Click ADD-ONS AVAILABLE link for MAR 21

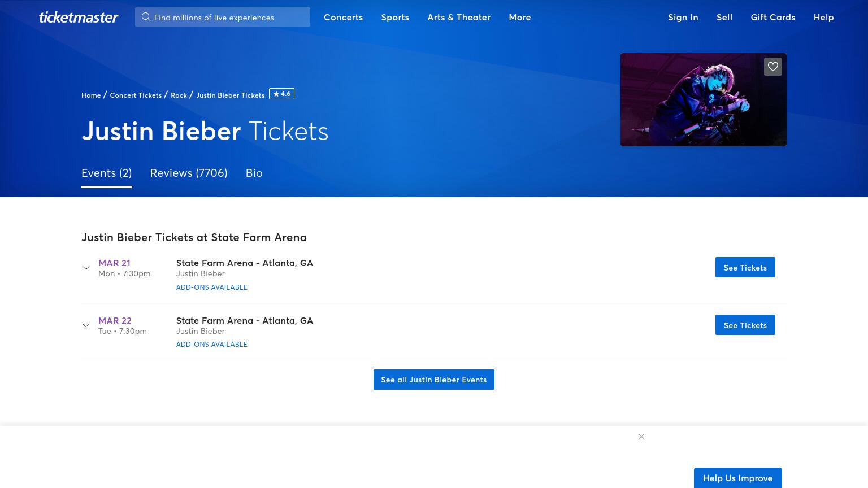pyautogui.click(x=212, y=287)
